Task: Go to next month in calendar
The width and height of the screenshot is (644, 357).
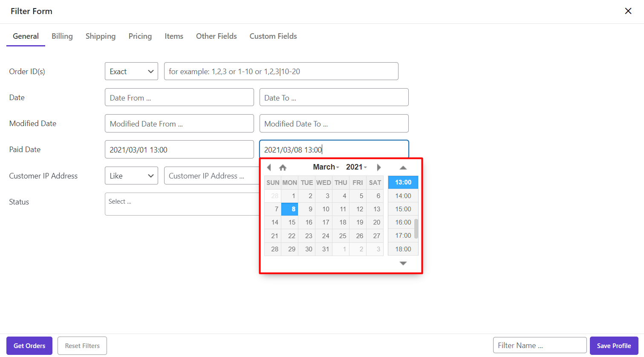Action: tap(378, 167)
